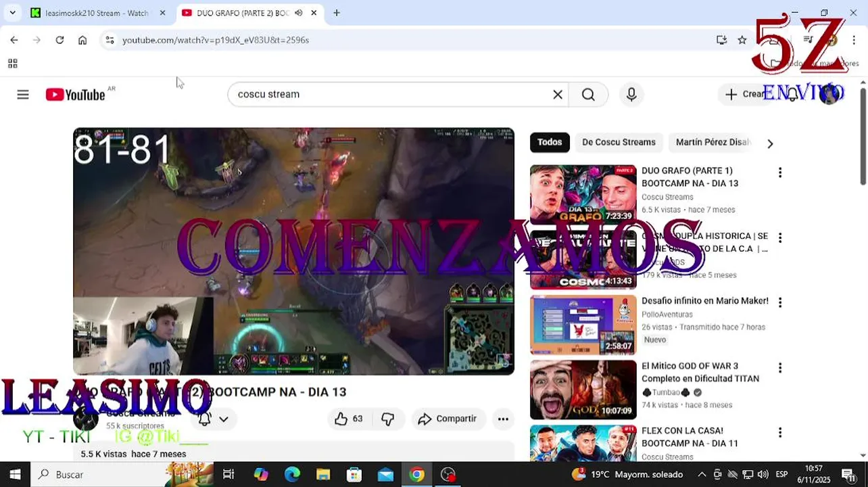The width and height of the screenshot is (868, 487).
Task: Open a new browser tab
Action: [x=337, y=13]
